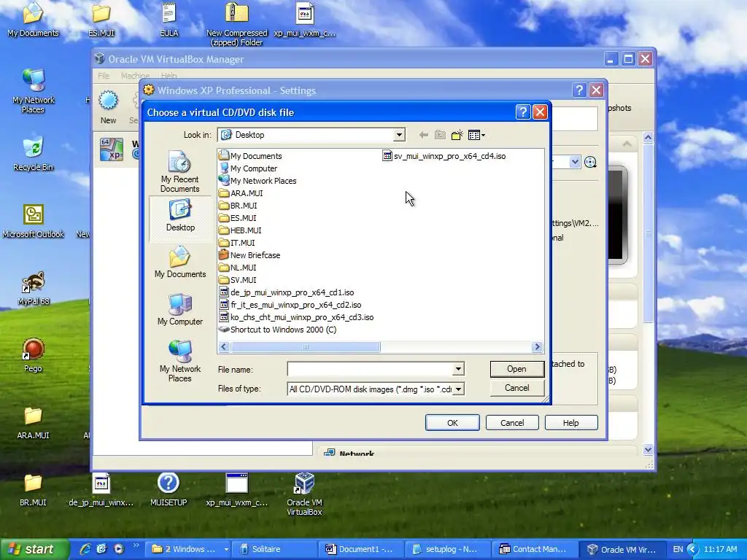Cancel the file chooser dialog
Screen dimensions: 747x560
point(517,388)
